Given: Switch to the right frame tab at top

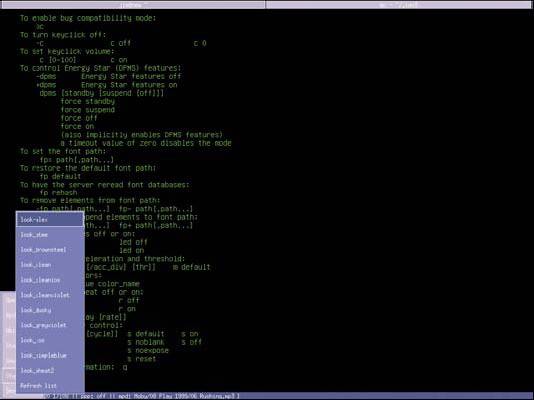Looking at the screenshot, I should click(398, 5).
